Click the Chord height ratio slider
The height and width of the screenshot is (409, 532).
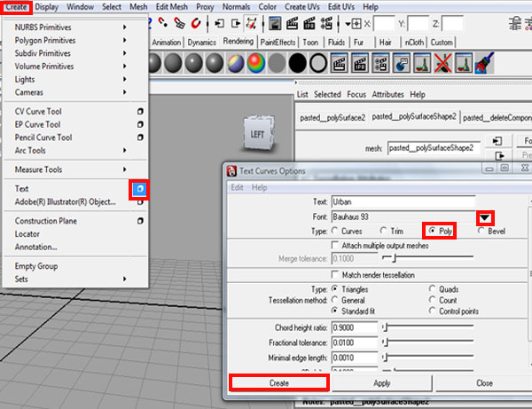click(428, 327)
